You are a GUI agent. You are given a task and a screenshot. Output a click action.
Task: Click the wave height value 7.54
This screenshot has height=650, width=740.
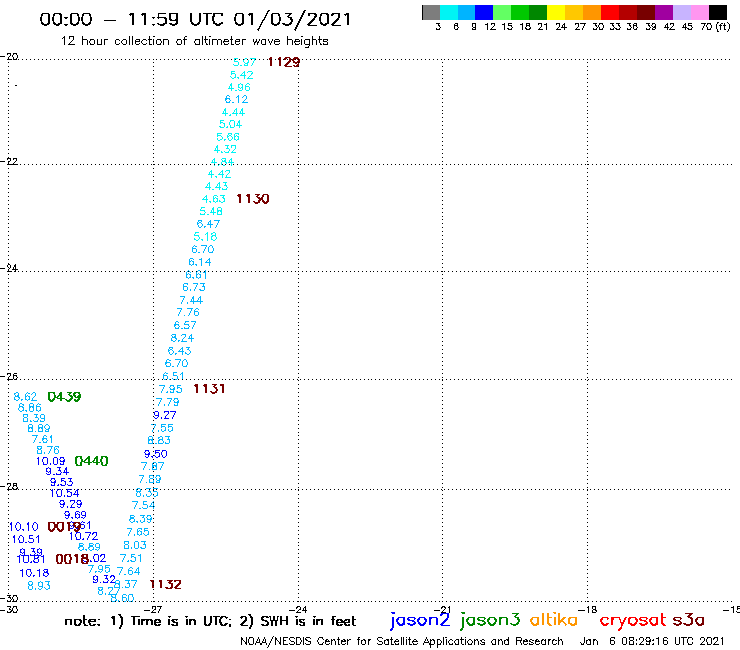coord(143,505)
